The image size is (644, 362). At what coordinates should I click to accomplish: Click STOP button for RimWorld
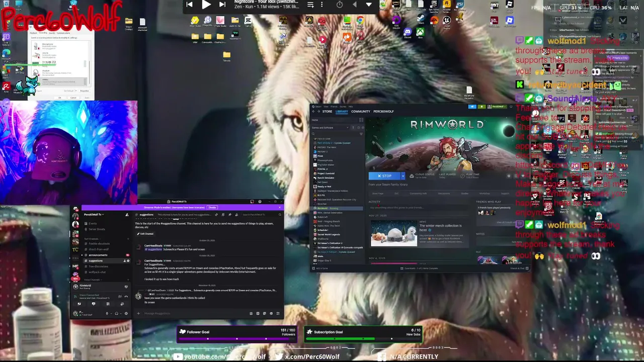pyautogui.click(x=384, y=176)
